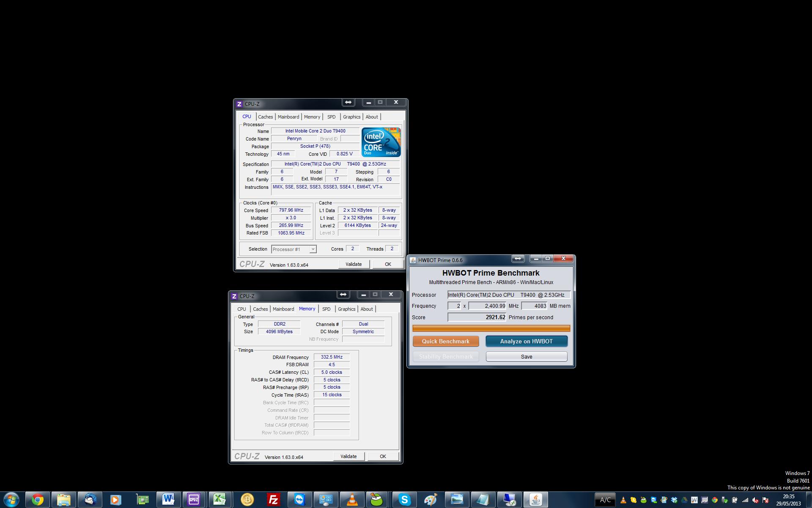Open the battery power tray icon

coord(735,500)
